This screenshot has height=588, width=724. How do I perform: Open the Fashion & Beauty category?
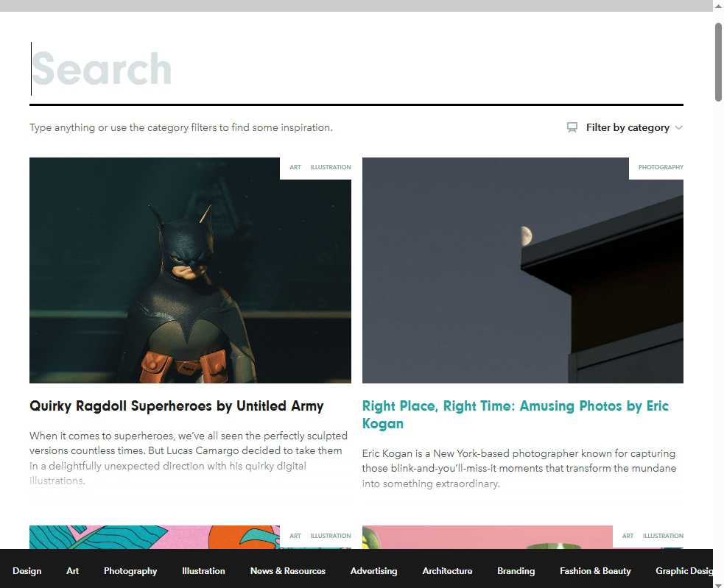tap(595, 570)
